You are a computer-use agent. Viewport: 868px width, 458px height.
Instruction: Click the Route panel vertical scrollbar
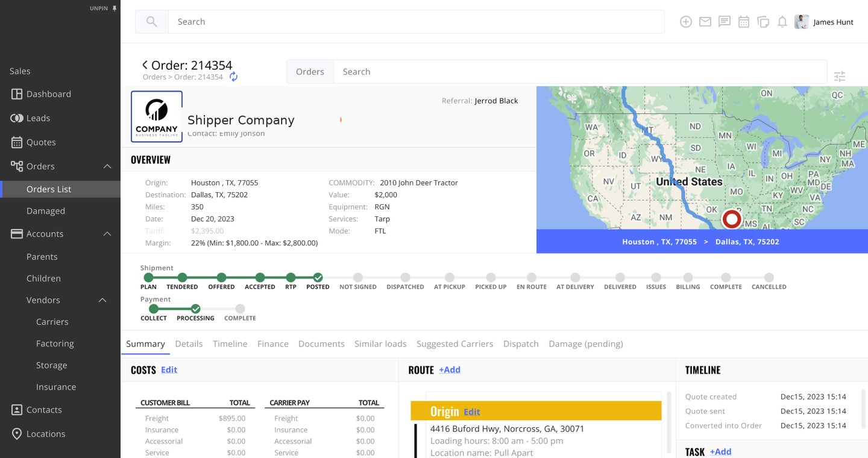click(x=668, y=422)
